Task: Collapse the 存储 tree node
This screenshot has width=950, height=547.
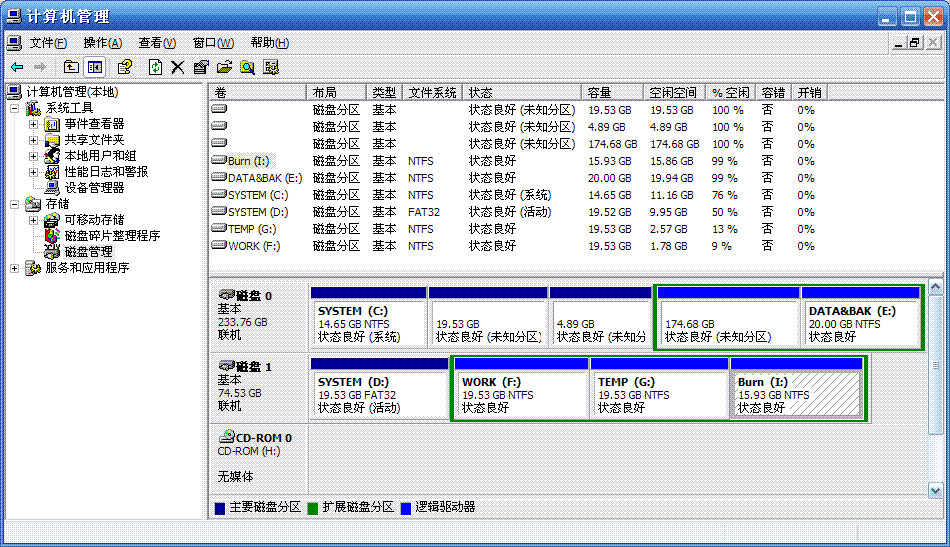Action: tap(14, 204)
